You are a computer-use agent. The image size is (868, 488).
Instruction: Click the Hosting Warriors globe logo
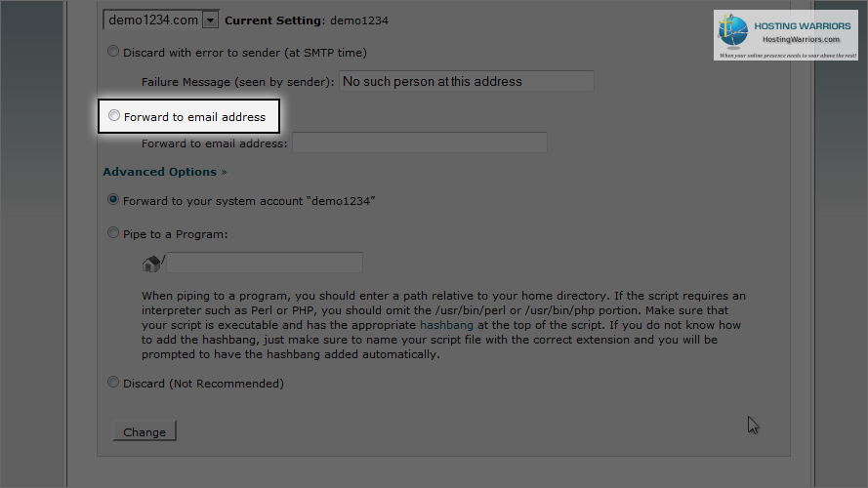pyautogui.click(x=733, y=31)
